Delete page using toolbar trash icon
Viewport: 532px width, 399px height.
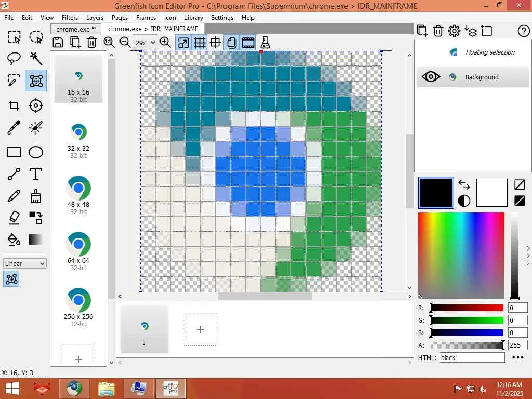[x=91, y=43]
